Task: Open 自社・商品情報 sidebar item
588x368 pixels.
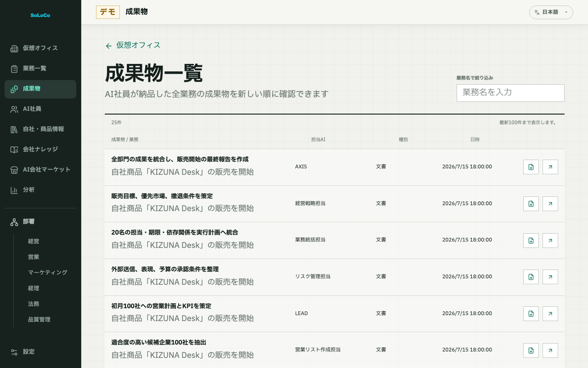Action: point(40,129)
